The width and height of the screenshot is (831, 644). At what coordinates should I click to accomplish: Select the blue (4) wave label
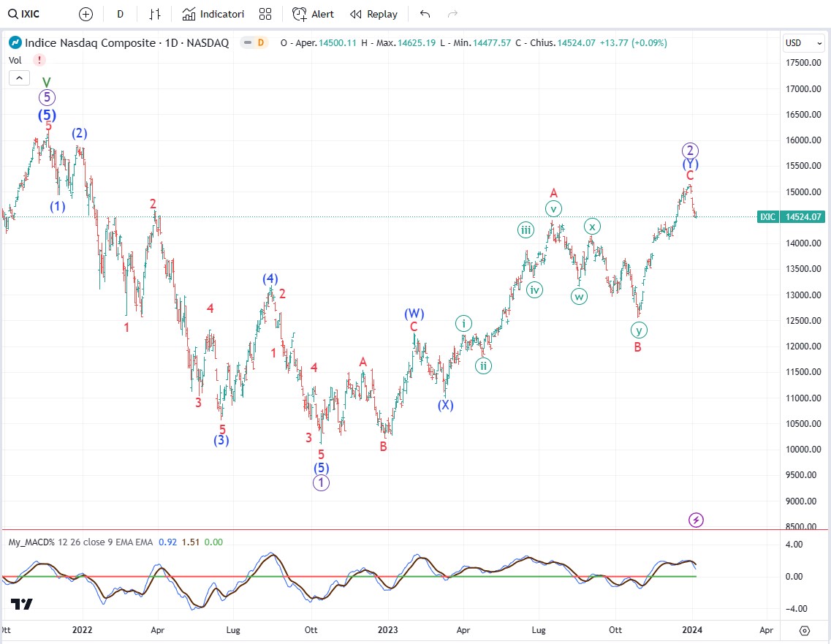270,279
